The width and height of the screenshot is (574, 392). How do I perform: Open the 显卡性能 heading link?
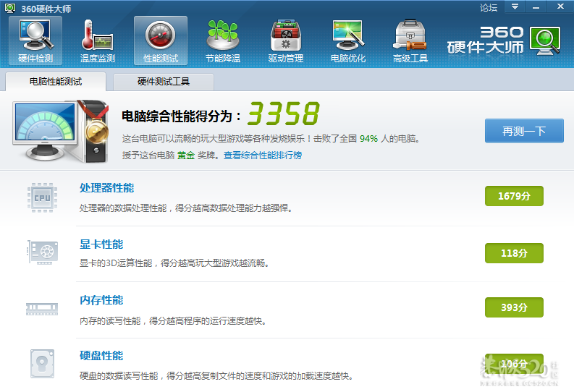[101, 244]
